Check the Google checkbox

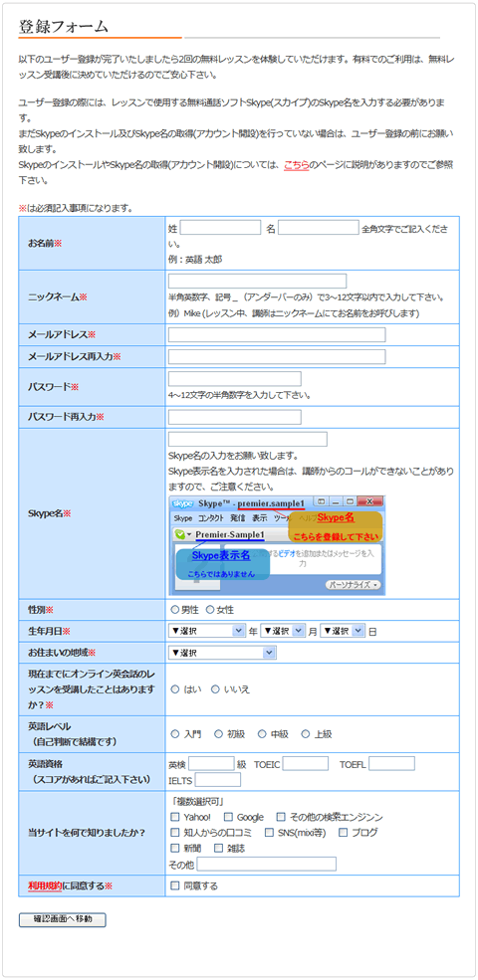pyautogui.click(x=228, y=817)
